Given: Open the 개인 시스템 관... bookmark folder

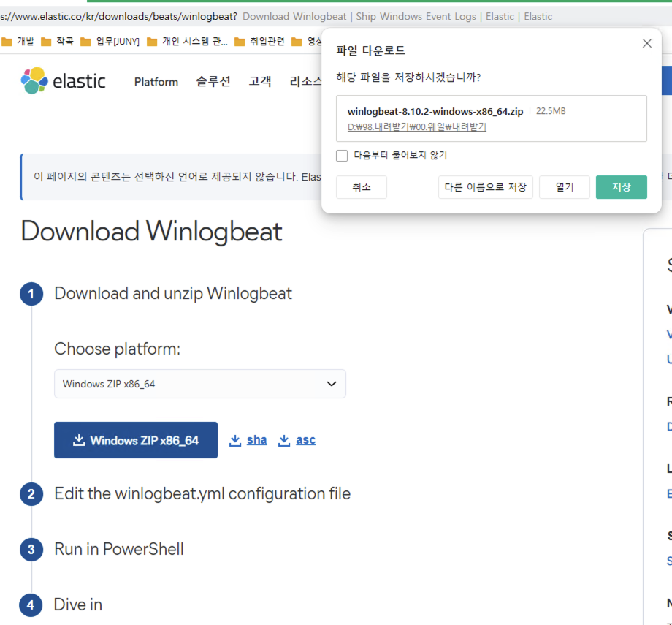Looking at the screenshot, I should click(187, 41).
